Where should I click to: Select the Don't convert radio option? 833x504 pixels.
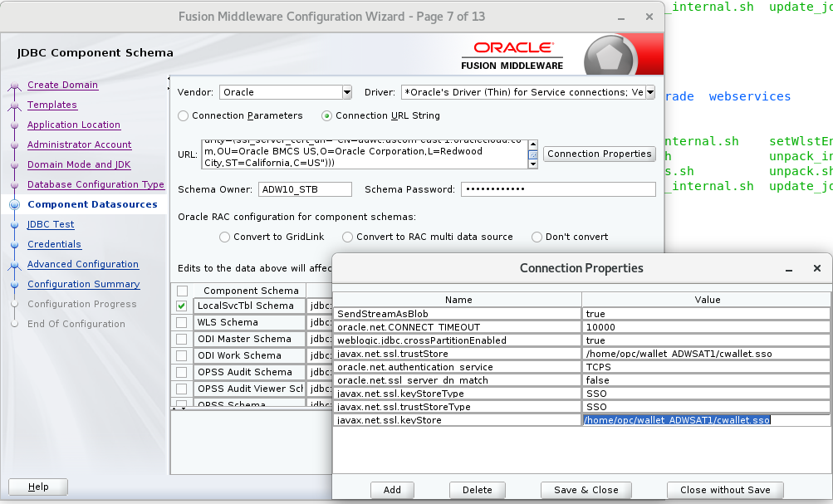[537, 237]
